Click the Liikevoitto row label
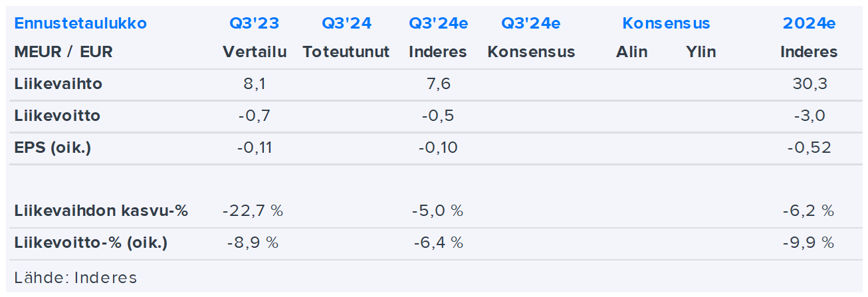 point(58,116)
